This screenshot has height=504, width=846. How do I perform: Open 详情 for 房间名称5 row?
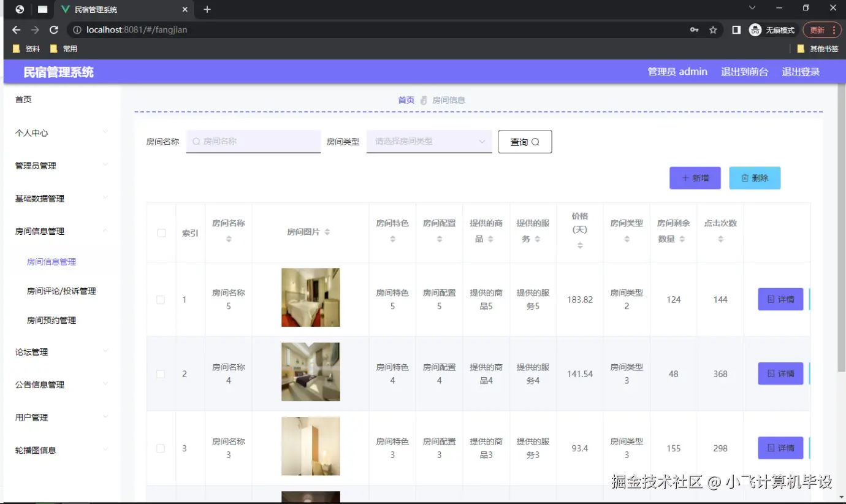[x=780, y=299]
